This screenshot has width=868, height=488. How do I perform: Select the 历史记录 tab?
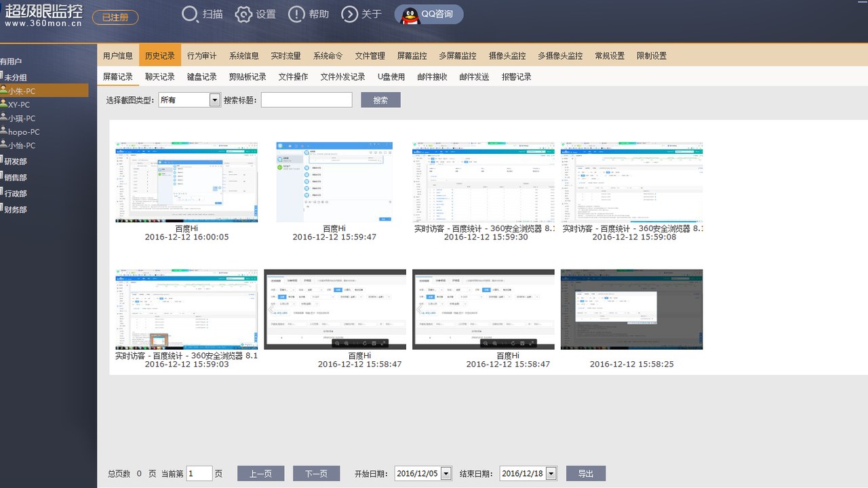pyautogui.click(x=160, y=56)
